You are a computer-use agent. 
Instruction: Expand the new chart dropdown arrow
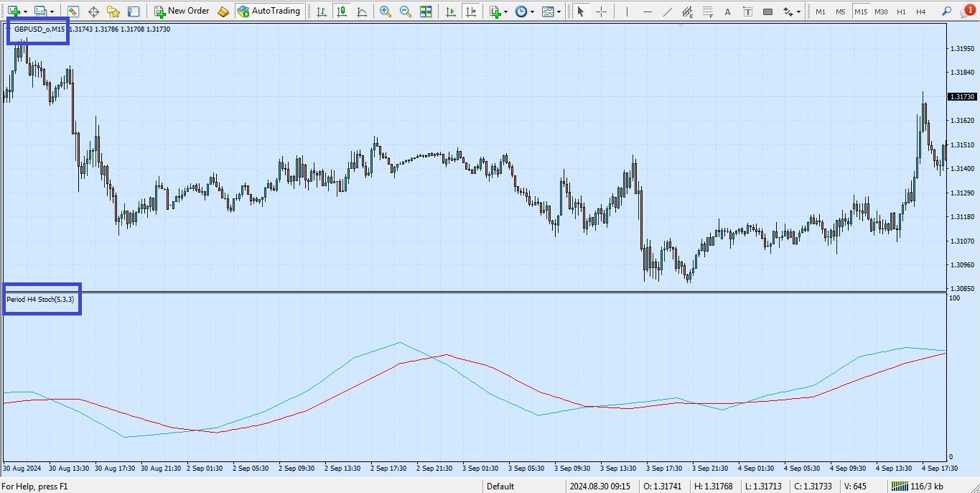[25, 12]
